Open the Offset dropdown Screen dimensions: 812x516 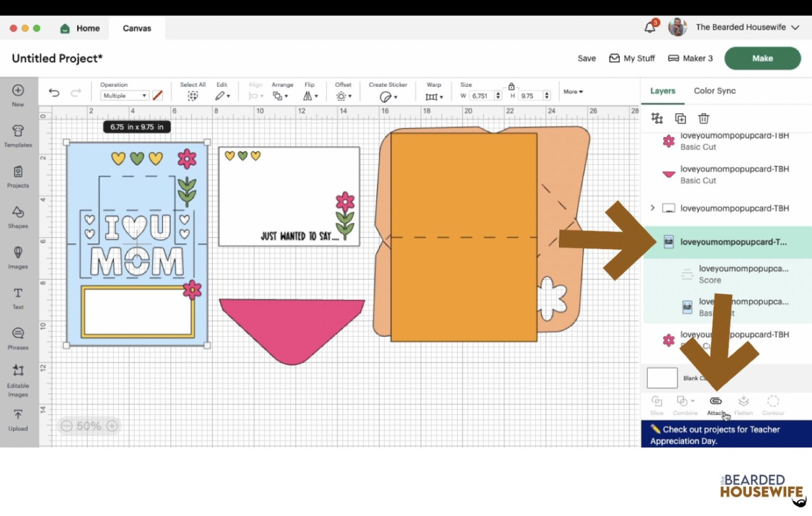[344, 96]
